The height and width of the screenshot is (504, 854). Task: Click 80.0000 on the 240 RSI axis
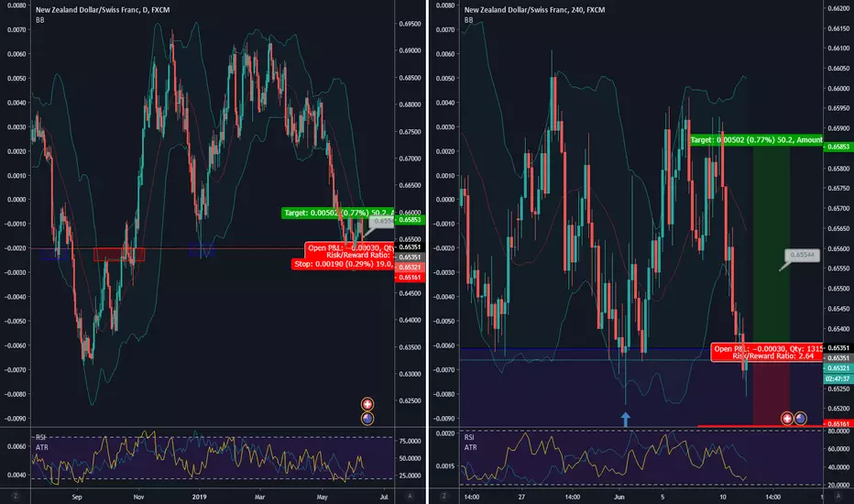838,432
